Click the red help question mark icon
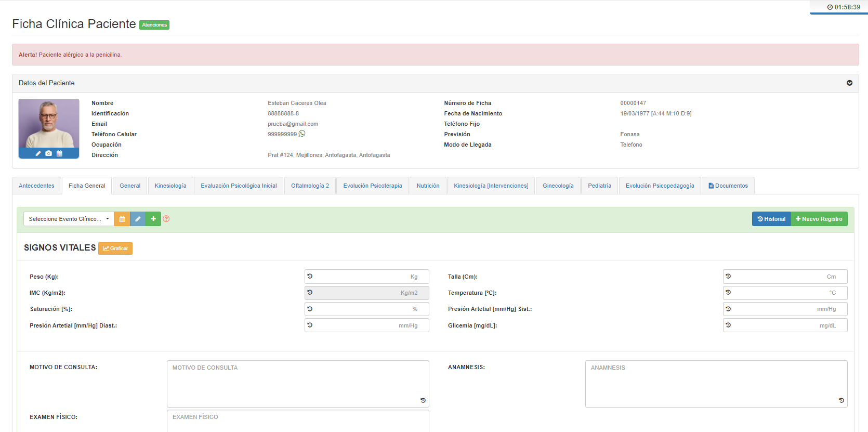The height and width of the screenshot is (432, 868). click(x=166, y=219)
